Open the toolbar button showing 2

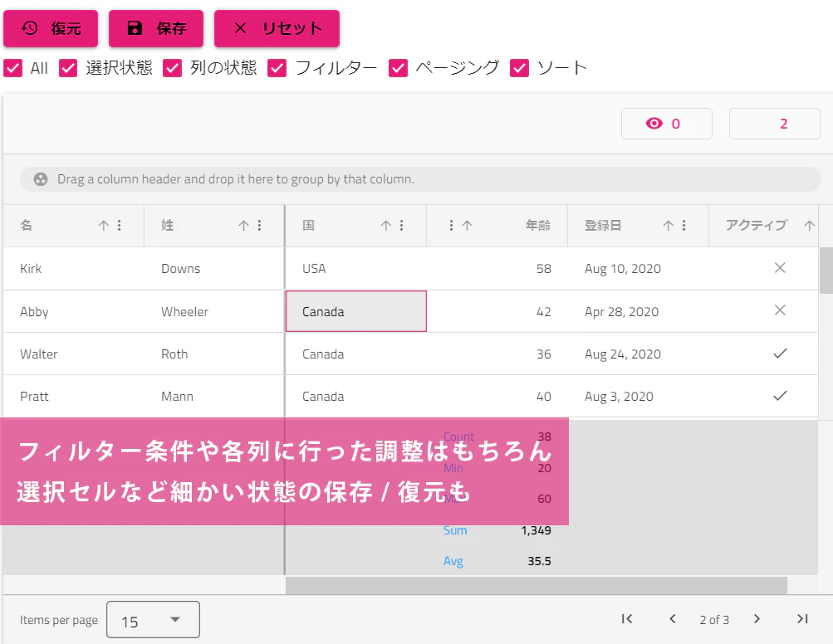tap(775, 124)
